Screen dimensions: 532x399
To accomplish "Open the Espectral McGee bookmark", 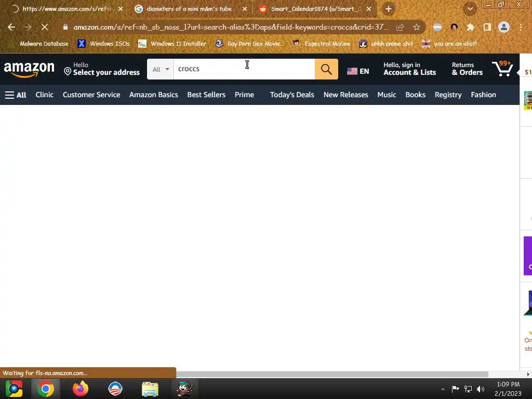I will pos(321,44).
